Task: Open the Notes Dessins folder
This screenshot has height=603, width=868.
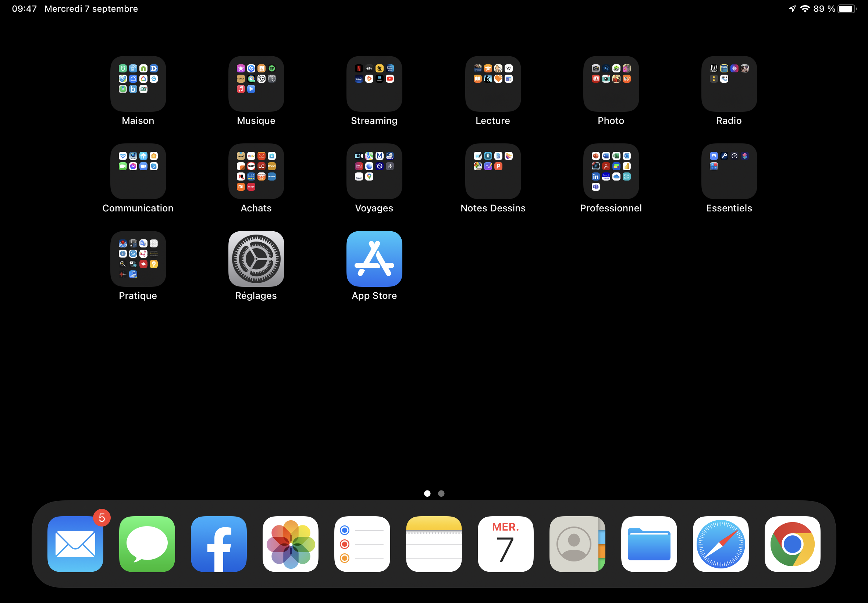Action: click(x=493, y=171)
